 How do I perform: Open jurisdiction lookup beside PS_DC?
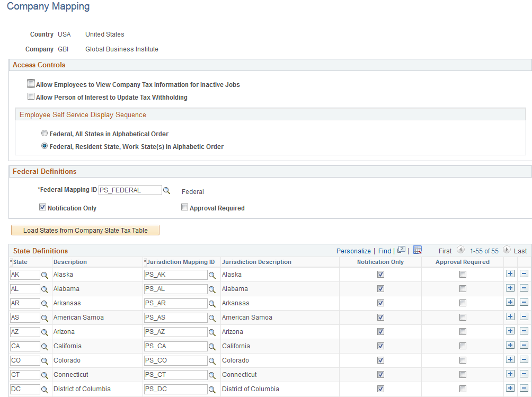[x=212, y=390]
